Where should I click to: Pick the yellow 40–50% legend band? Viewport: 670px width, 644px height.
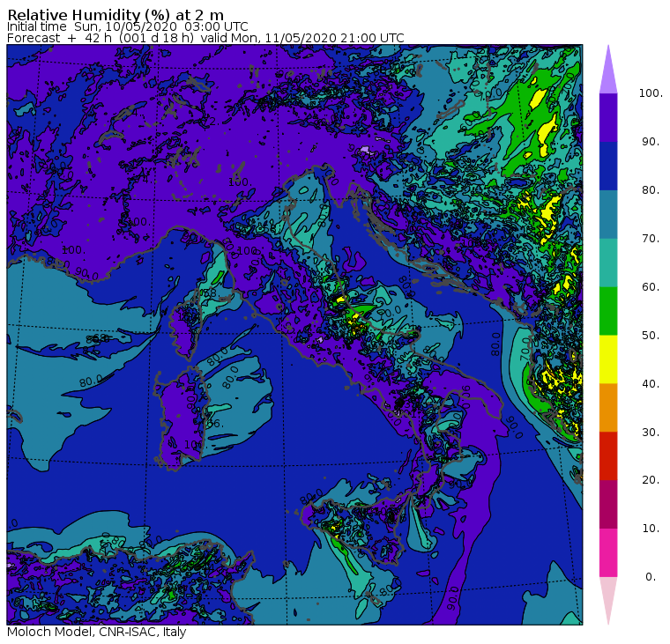click(x=608, y=359)
